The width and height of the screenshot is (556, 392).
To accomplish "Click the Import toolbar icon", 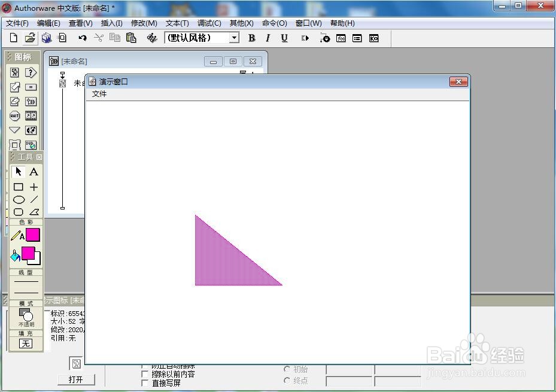I will click(62, 38).
